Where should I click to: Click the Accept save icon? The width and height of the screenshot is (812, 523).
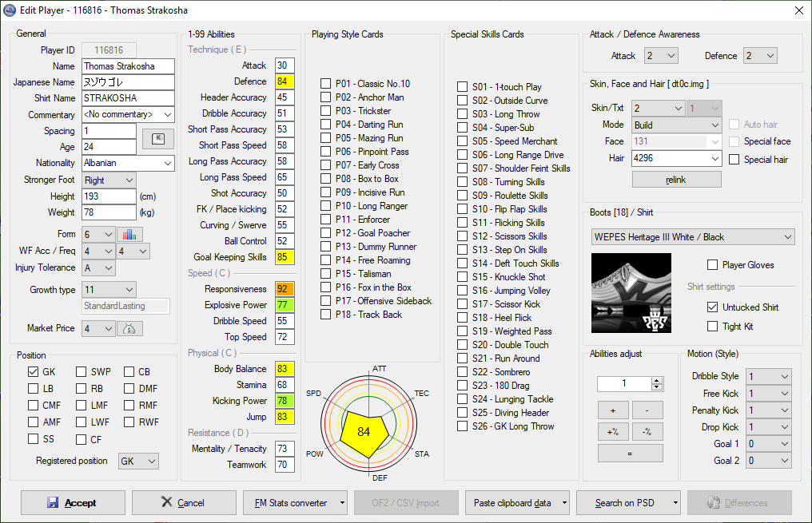pos(52,502)
